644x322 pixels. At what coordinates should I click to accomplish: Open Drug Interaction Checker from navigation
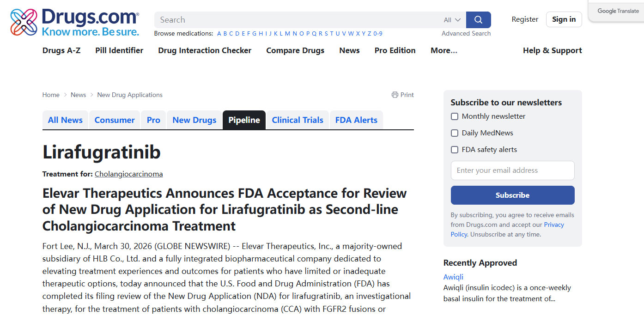coord(205,50)
